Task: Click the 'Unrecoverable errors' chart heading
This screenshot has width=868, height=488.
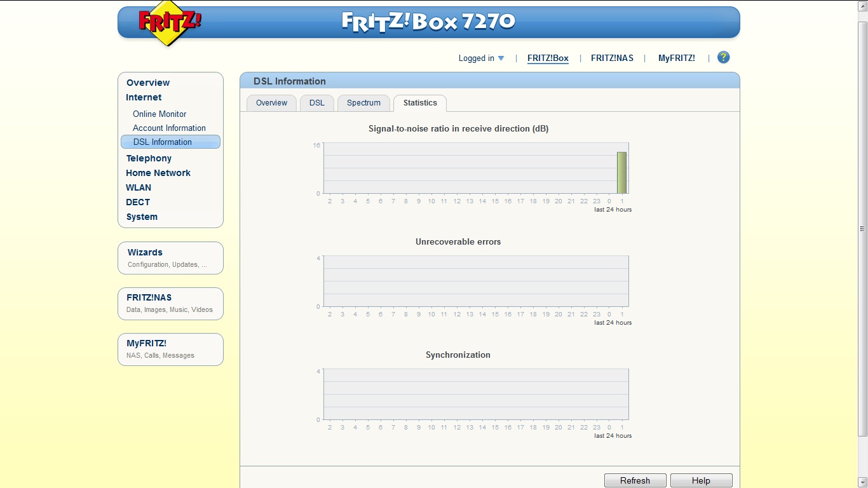Action: tap(458, 241)
